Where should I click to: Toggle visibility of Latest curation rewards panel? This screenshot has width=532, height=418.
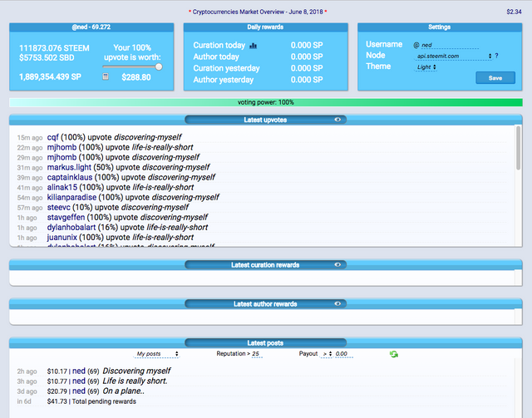pyautogui.click(x=337, y=264)
